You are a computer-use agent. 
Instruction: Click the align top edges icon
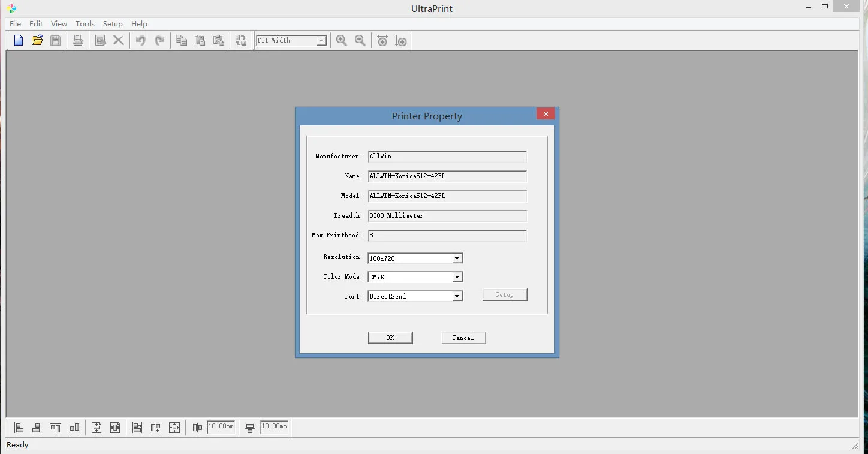pyautogui.click(x=56, y=428)
